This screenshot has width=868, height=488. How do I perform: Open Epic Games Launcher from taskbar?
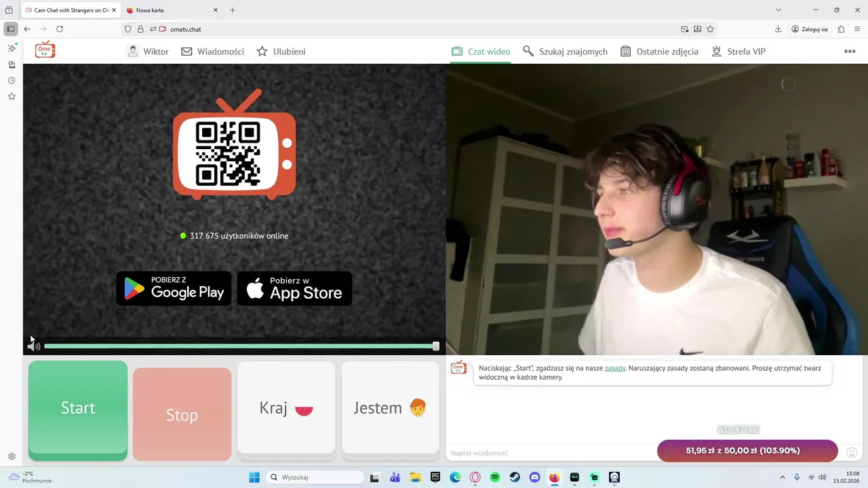(435, 477)
